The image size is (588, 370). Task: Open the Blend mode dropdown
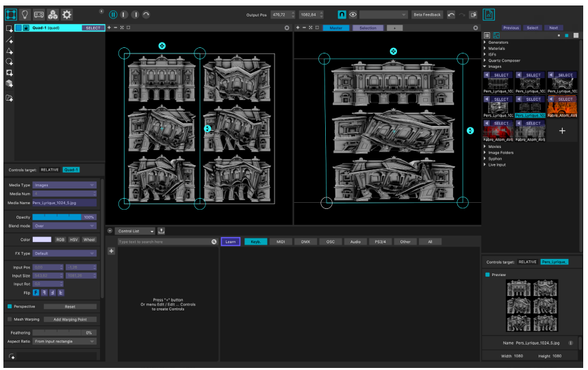pyautogui.click(x=64, y=226)
